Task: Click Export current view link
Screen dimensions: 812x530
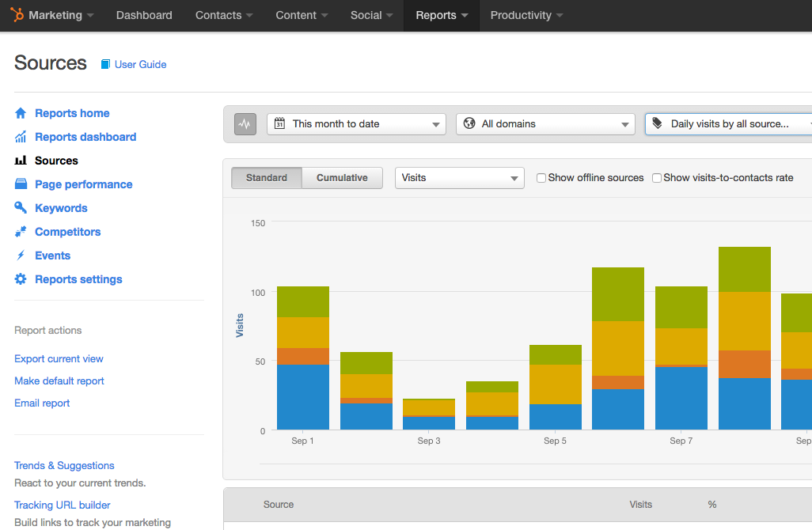Action: click(59, 359)
